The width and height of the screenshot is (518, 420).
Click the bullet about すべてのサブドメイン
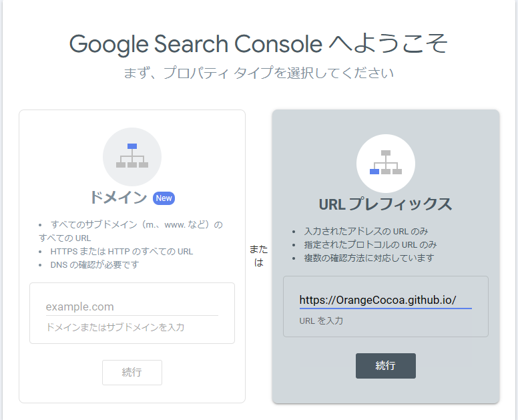(x=131, y=231)
